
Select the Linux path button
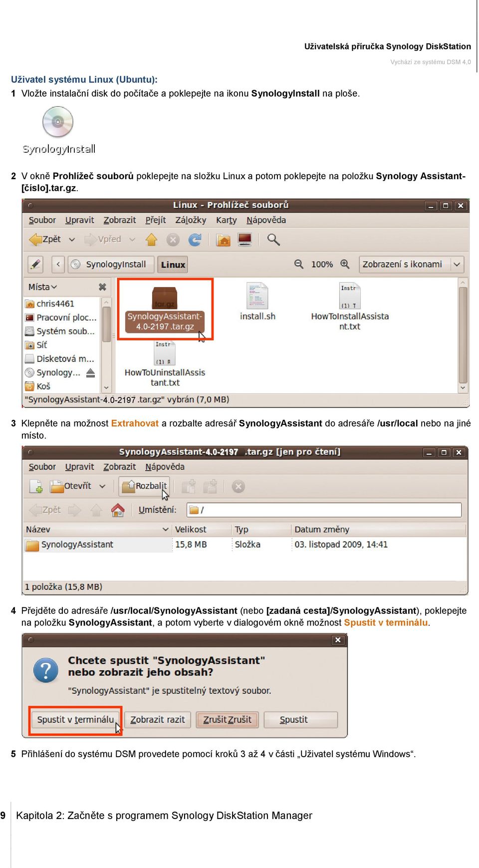173,265
